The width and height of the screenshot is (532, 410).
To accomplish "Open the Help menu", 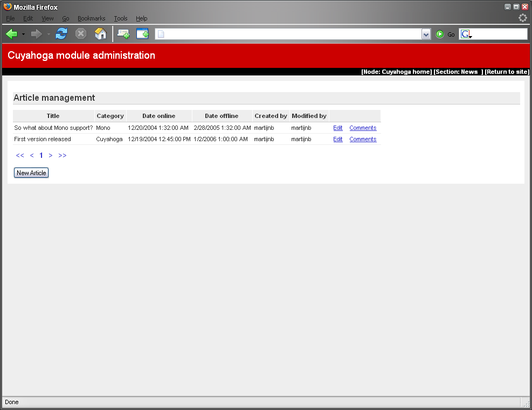I will 141,18.
